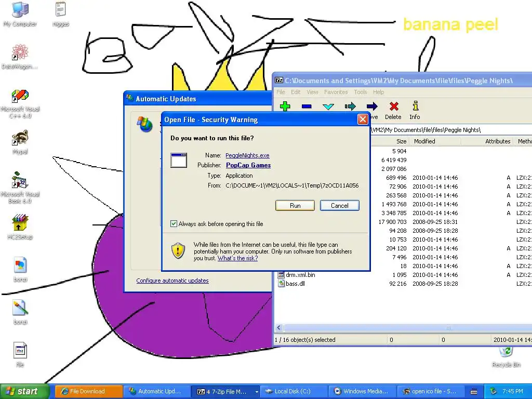
Task: Click the 7-Zip Info icon
Action: pos(415,106)
